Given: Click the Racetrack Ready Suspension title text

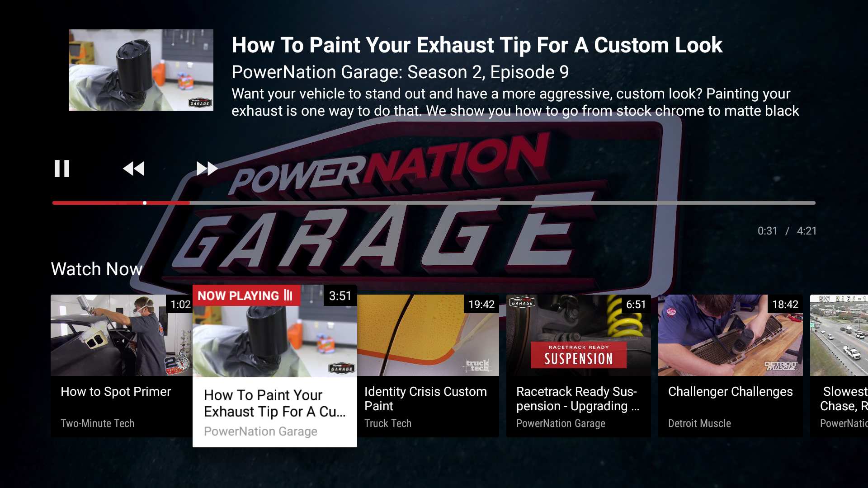Looking at the screenshot, I should [x=578, y=399].
